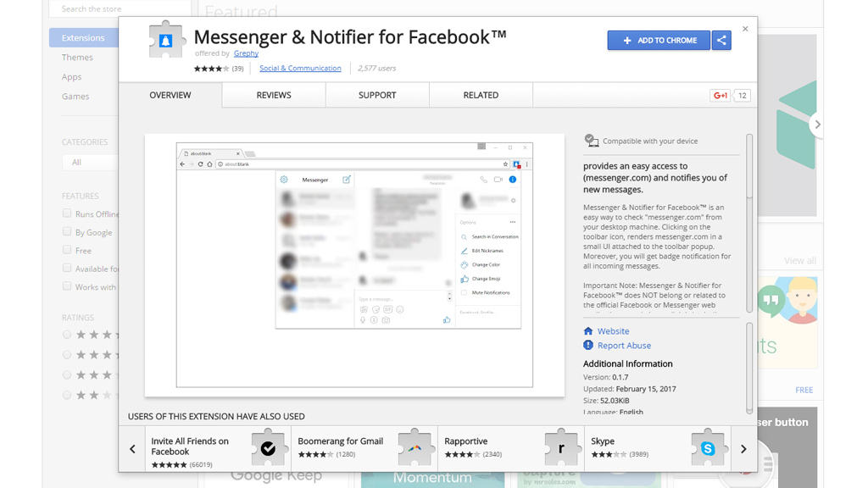Click the Skype title
The height and width of the screenshot is (488, 868).
click(x=603, y=441)
